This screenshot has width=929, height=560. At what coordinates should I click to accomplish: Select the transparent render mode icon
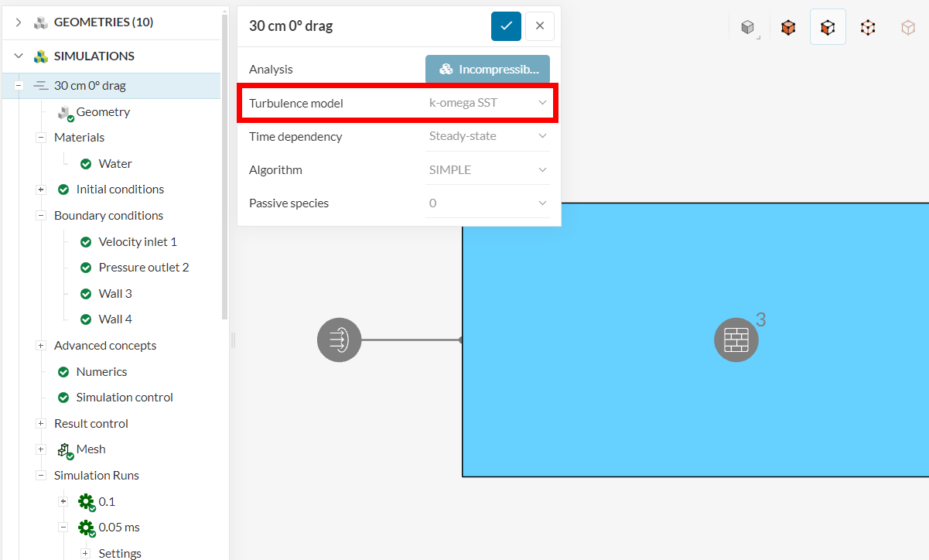coord(908,28)
